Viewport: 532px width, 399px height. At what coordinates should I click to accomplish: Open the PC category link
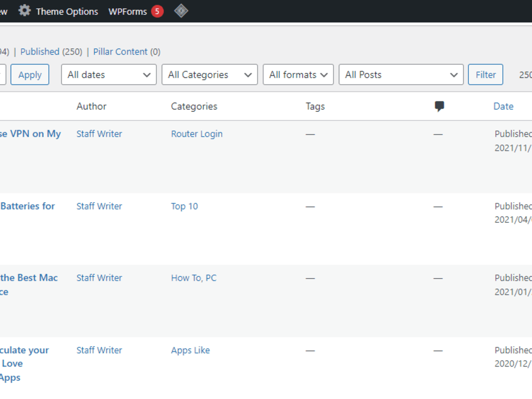point(211,278)
